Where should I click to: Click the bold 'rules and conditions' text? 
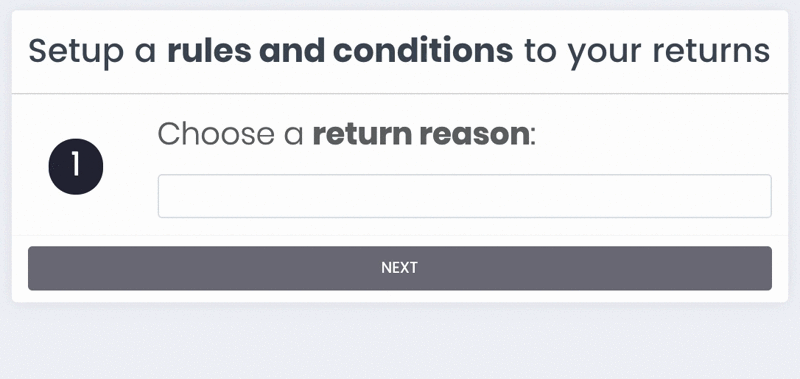[x=340, y=50]
